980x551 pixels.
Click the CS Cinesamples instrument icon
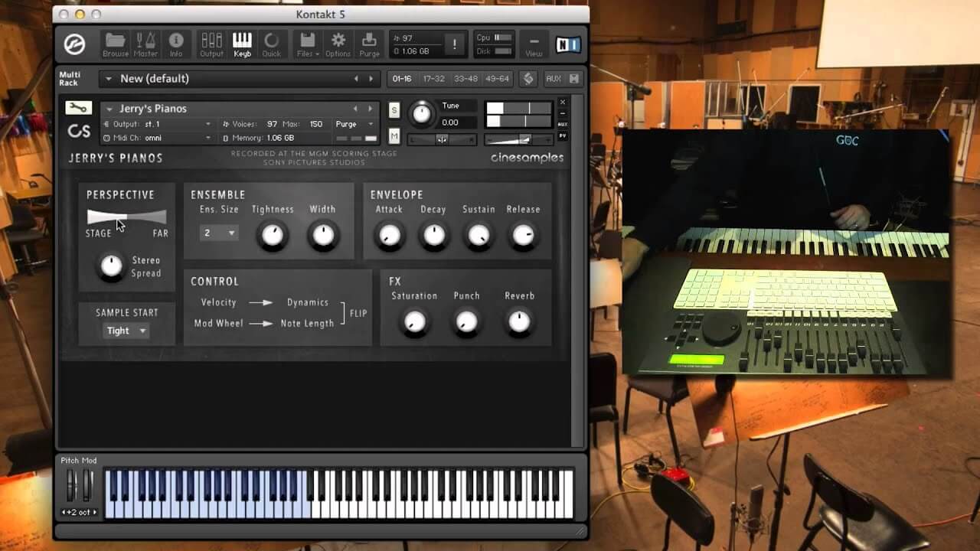tap(79, 132)
